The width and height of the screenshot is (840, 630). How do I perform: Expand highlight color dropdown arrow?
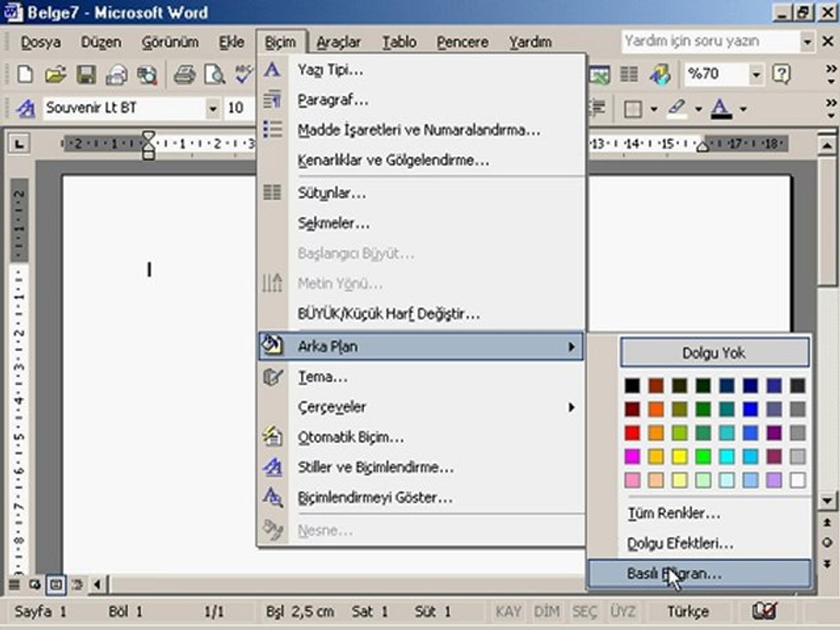(x=698, y=108)
